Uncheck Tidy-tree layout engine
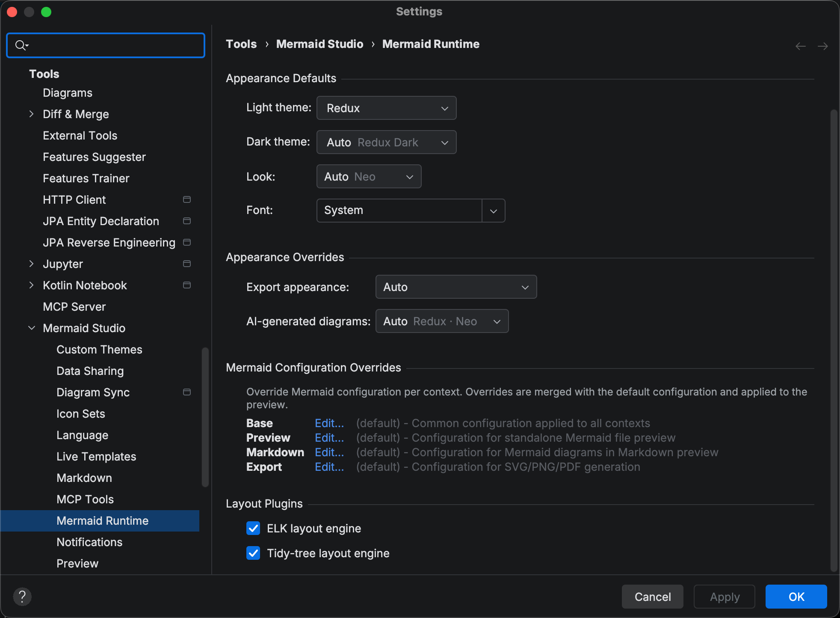Viewport: 840px width, 618px height. click(253, 553)
